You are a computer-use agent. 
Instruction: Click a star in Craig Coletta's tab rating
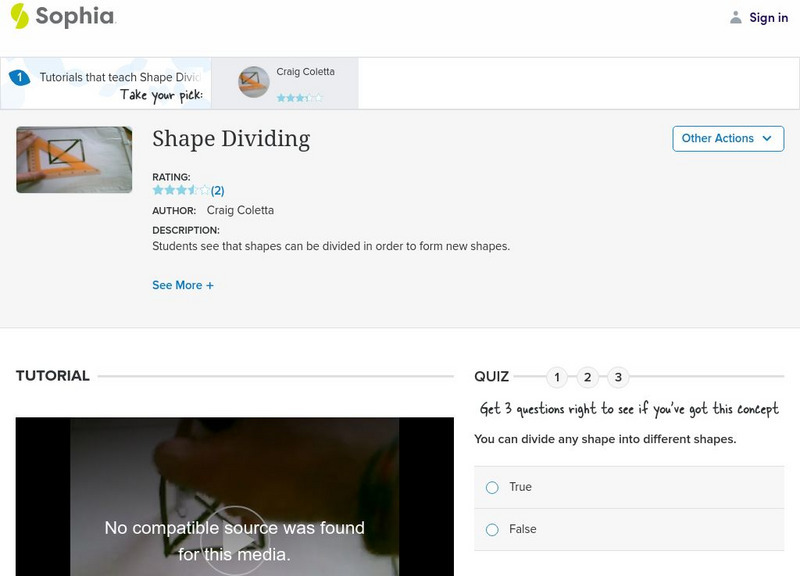290,96
